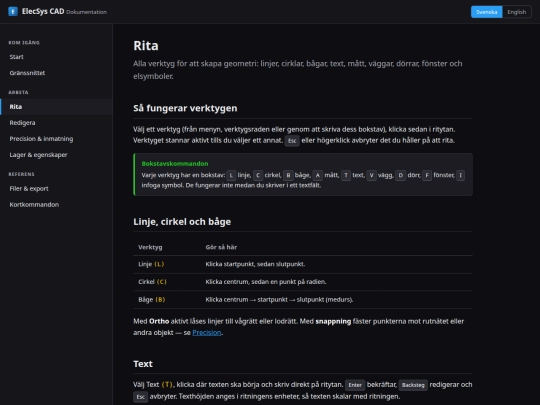The width and height of the screenshot is (540, 405).
Task: Click the Bokstavskommandon callout title
Action: (x=175, y=164)
